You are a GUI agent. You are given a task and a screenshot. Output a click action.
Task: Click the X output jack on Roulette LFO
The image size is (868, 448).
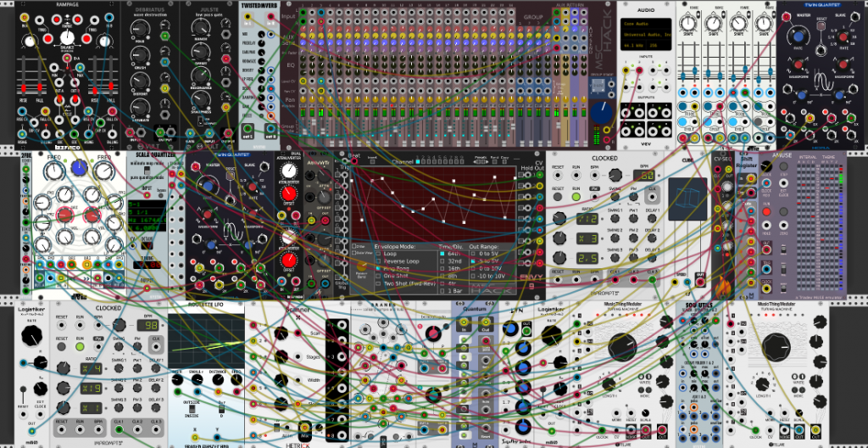[196, 436]
